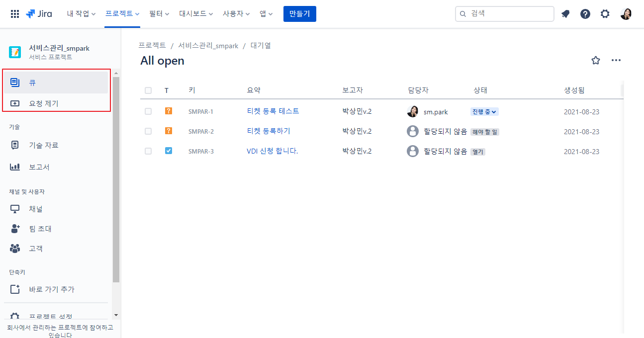
Task: Expand the 사용자 dropdown menu
Action: pos(237,14)
